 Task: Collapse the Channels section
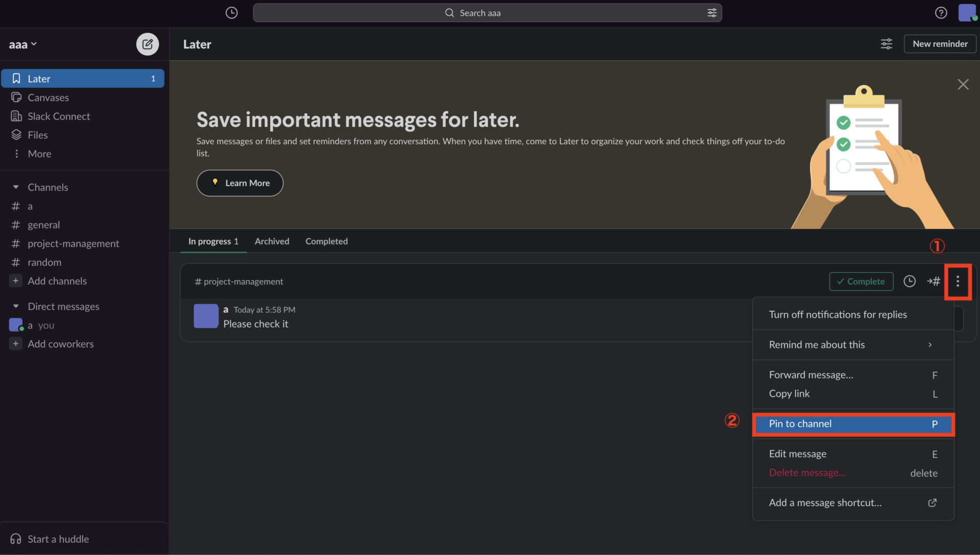tap(15, 187)
